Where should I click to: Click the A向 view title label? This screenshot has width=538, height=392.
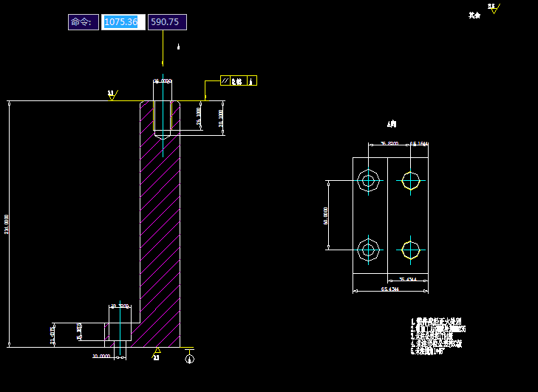pos(392,124)
